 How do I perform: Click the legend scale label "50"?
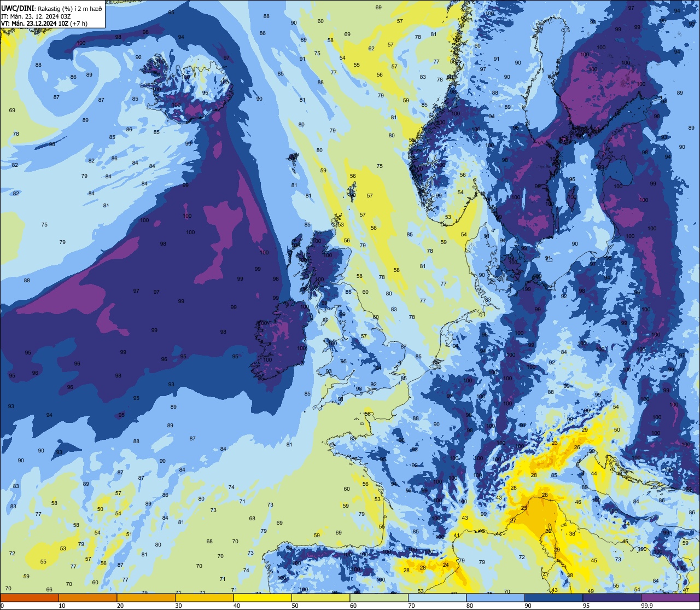pyautogui.click(x=295, y=606)
